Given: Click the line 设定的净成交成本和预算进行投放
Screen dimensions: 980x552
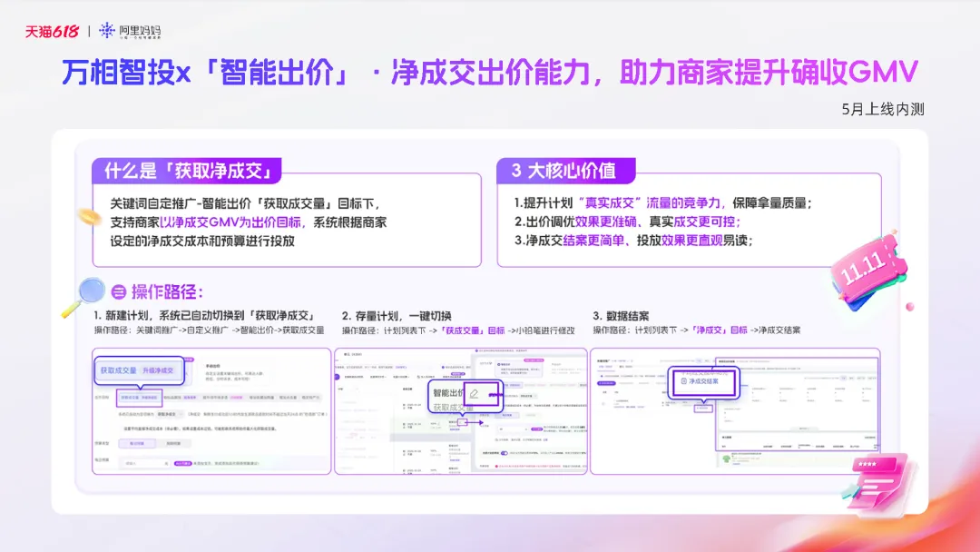Looking at the screenshot, I should click(202, 241).
